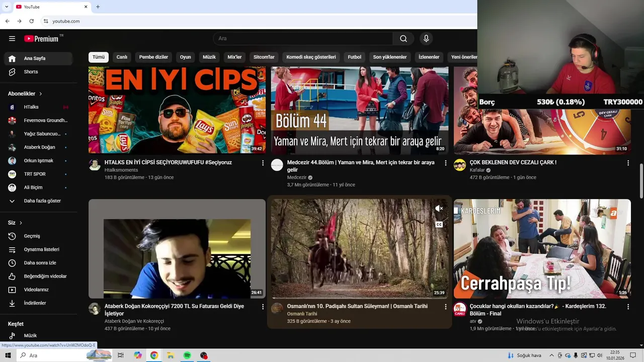644x362 pixels.
Task: Open options for Medcezir 44.Bölüm video
Action: pyautogui.click(x=445, y=163)
